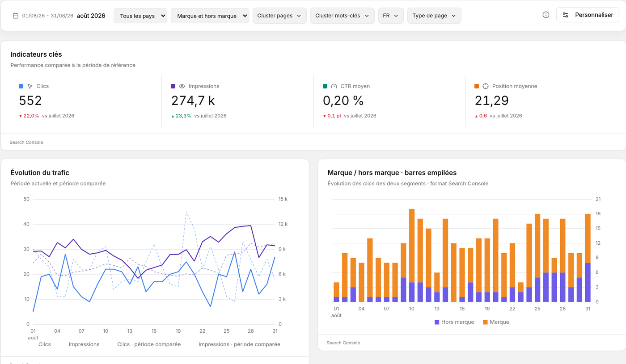Screen dimensions: 626x364
Task: Click the calendar icon beside the date range
Action: click(x=16, y=16)
